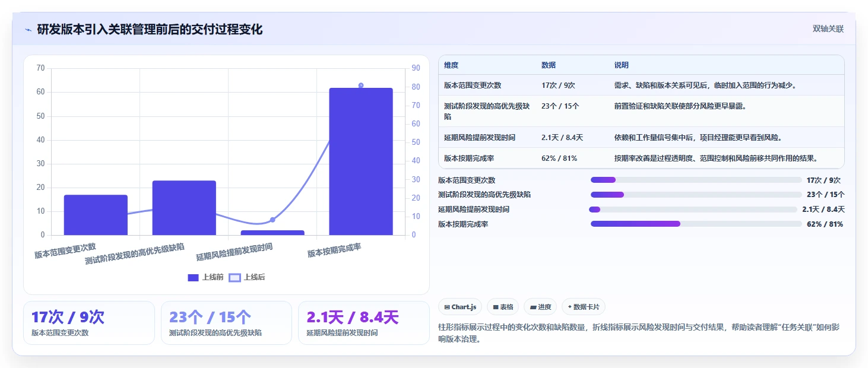Click the left axis tick 70
The image size is (868, 368).
[x=40, y=68]
